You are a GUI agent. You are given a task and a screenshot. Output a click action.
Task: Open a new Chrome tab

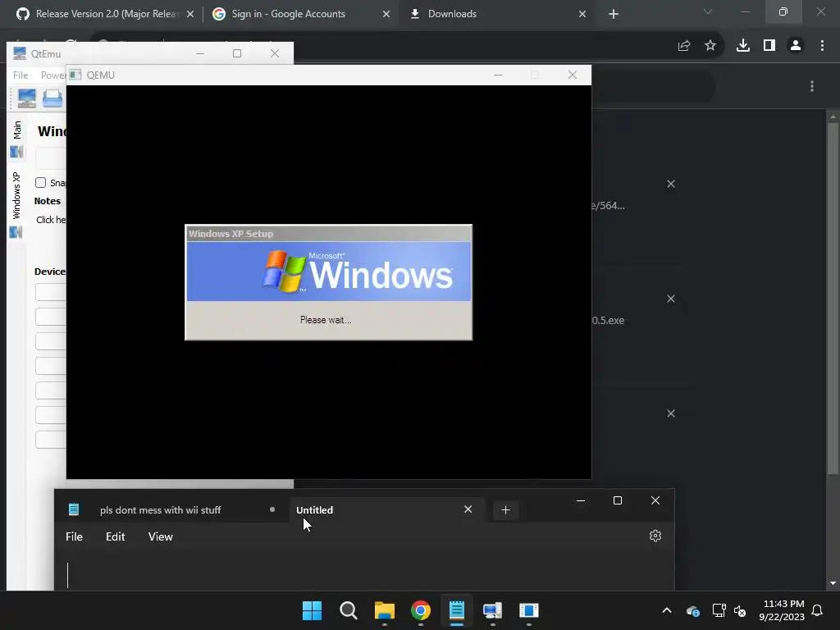tap(614, 15)
